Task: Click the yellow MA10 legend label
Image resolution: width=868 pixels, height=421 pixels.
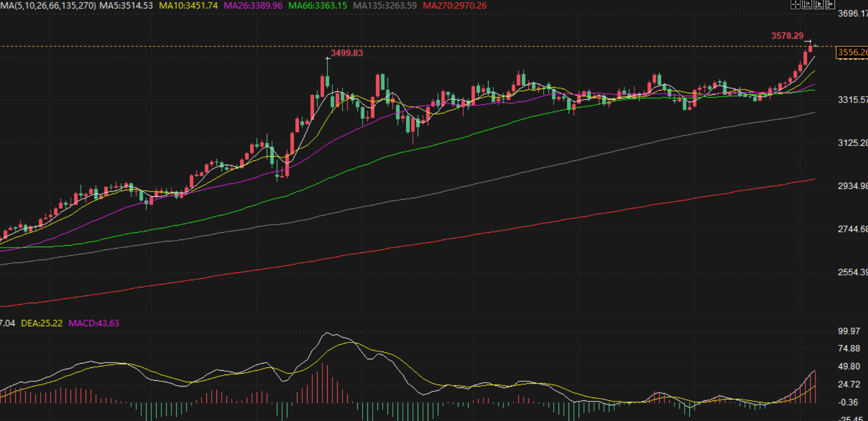Action: (188, 6)
